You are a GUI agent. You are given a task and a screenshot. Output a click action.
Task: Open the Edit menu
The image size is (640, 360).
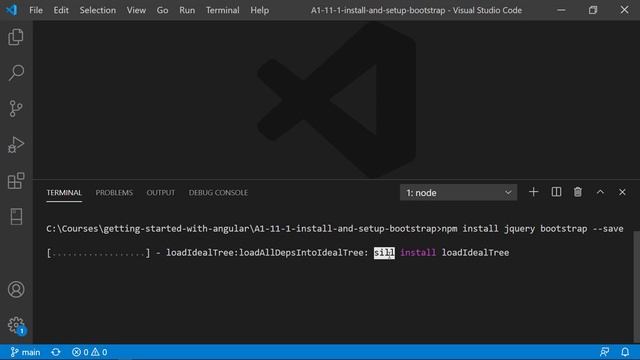(x=61, y=10)
